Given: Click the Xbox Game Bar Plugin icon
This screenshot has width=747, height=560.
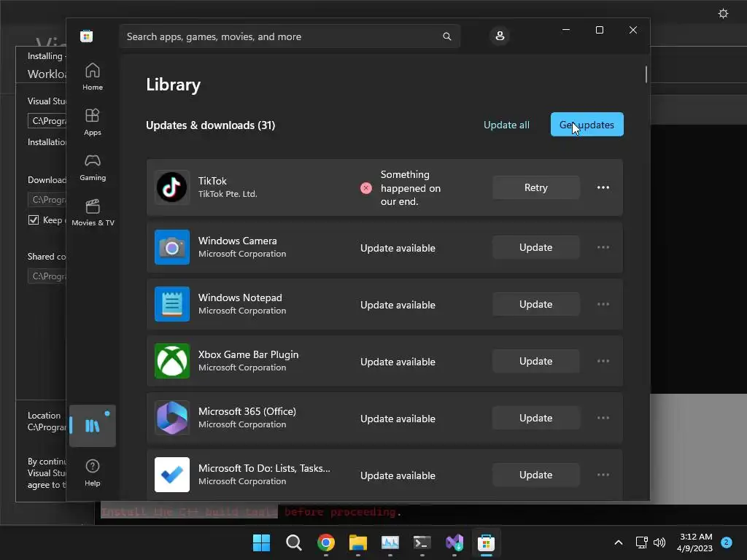Looking at the screenshot, I should click(x=172, y=361).
